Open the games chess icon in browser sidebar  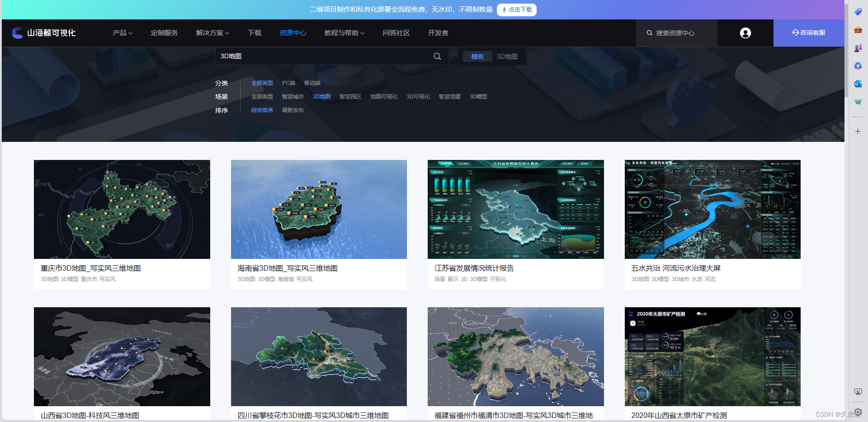pyautogui.click(x=858, y=48)
